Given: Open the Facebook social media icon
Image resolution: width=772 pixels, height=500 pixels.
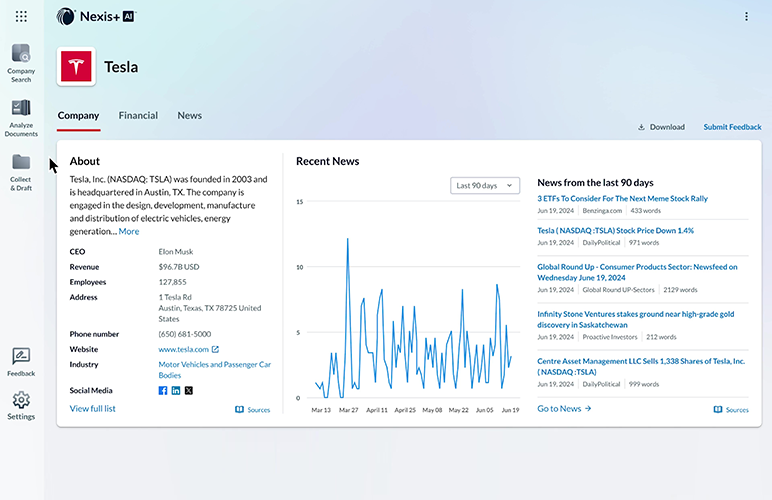Looking at the screenshot, I should coord(163,390).
